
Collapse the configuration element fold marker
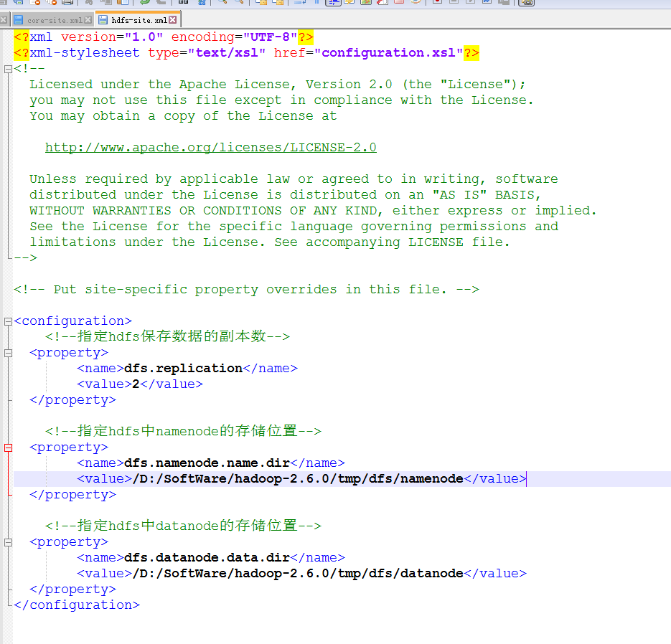tap(8, 321)
